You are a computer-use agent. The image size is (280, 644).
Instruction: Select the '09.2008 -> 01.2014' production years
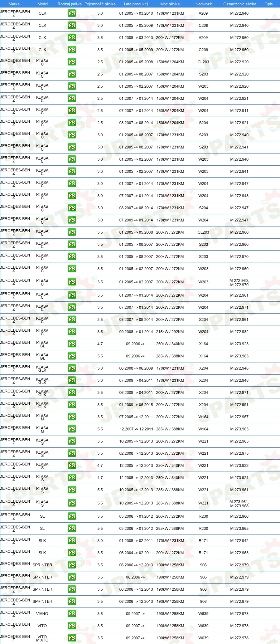point(136,332)
